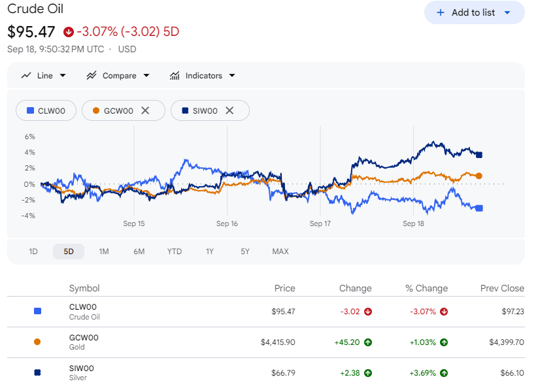The width and height of the screenshot is (538, 392).
Task: Click green up arrow next to +45.20
Action: point(368,342)
